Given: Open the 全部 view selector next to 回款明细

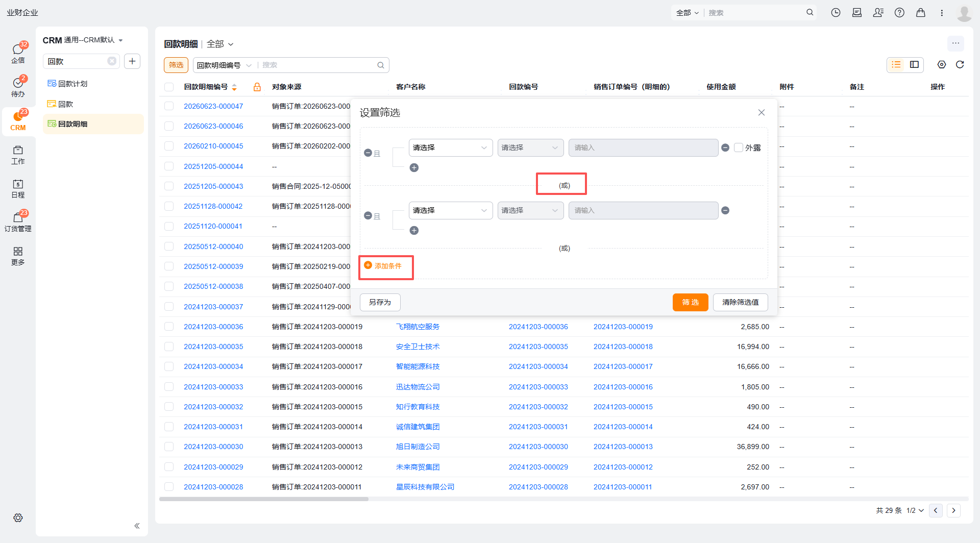Looking at the screenshot, I should pos(220,44).
